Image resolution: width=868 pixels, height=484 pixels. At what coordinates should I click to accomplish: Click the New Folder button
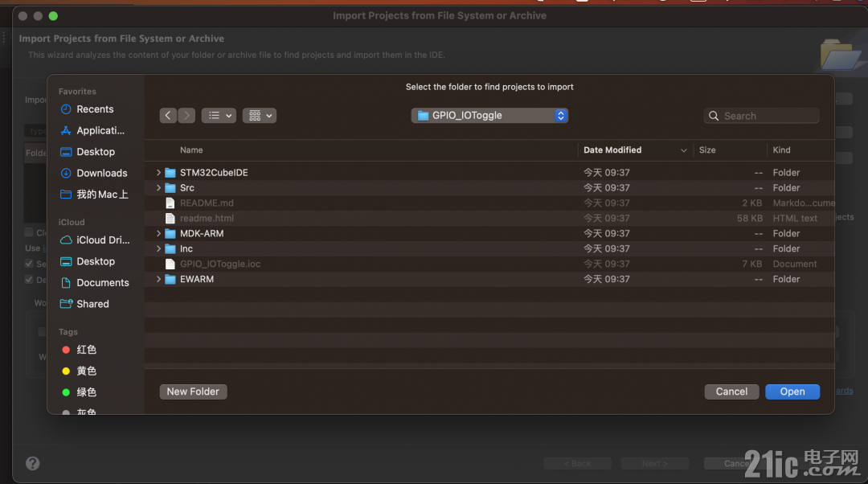coord(193,392)
